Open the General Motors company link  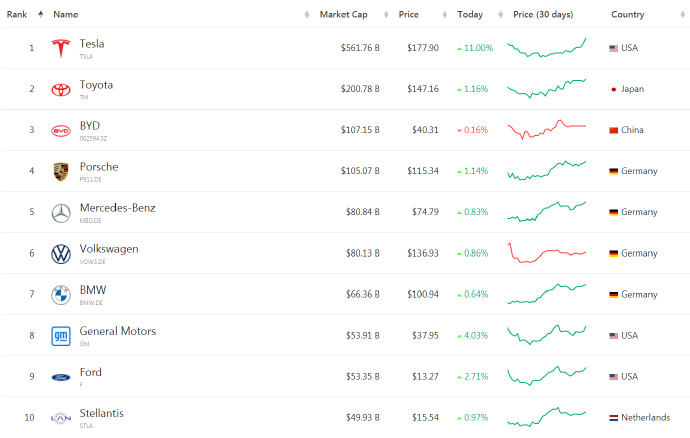tap(118, 331)
